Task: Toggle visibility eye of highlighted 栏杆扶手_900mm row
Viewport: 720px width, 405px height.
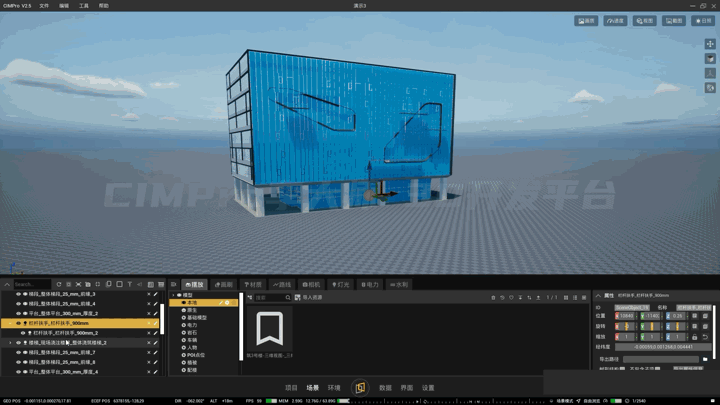Action: (18, 323)
